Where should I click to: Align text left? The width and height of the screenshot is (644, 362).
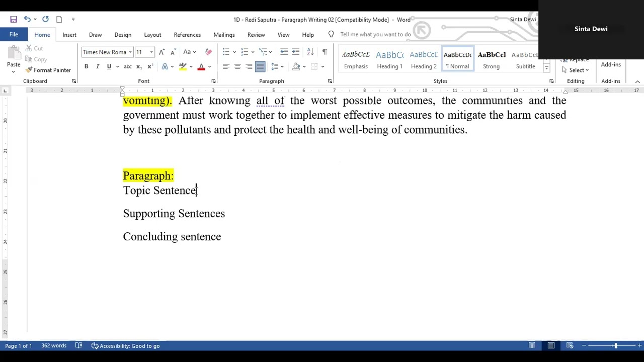(226, 66)
